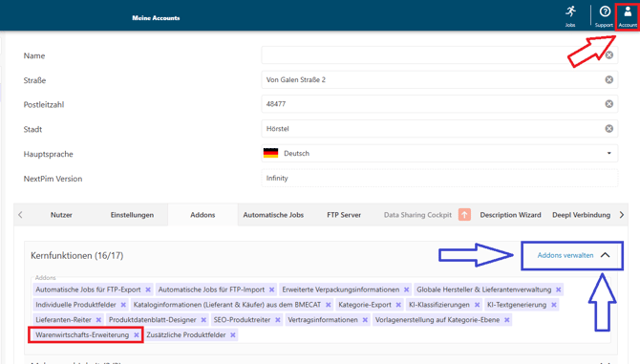Viewport: 640px width, 364px height.
Task: Open the Deepl Verbindung tab
Action: 581,215
